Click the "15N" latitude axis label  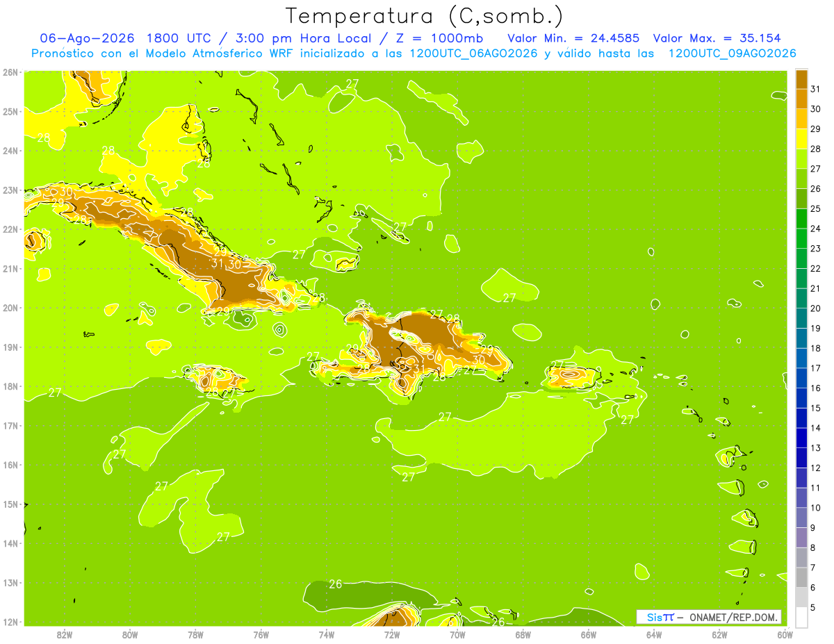pyautogui.click(x=10, y=504)
